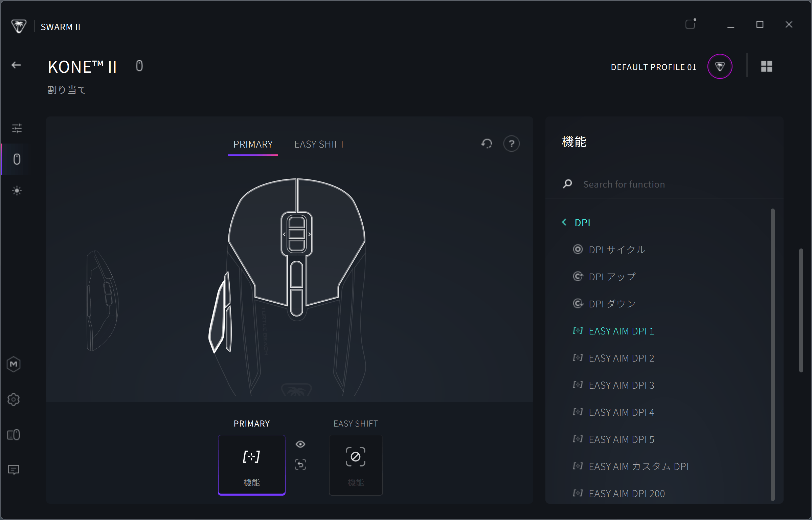Select the PRIMARY function assignment box
Image resolution: width=812 pixels, height=520 pixels.
(251, 465)
